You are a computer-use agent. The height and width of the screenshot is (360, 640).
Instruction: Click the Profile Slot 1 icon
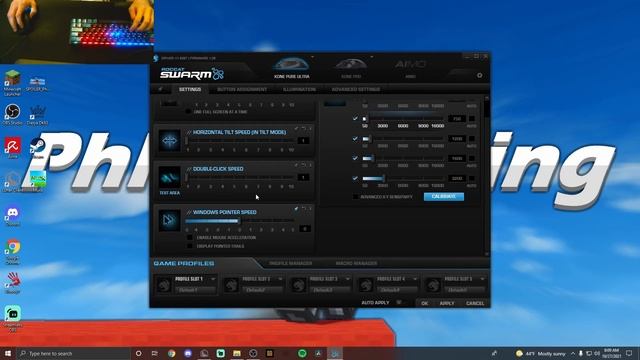(164, 284)
